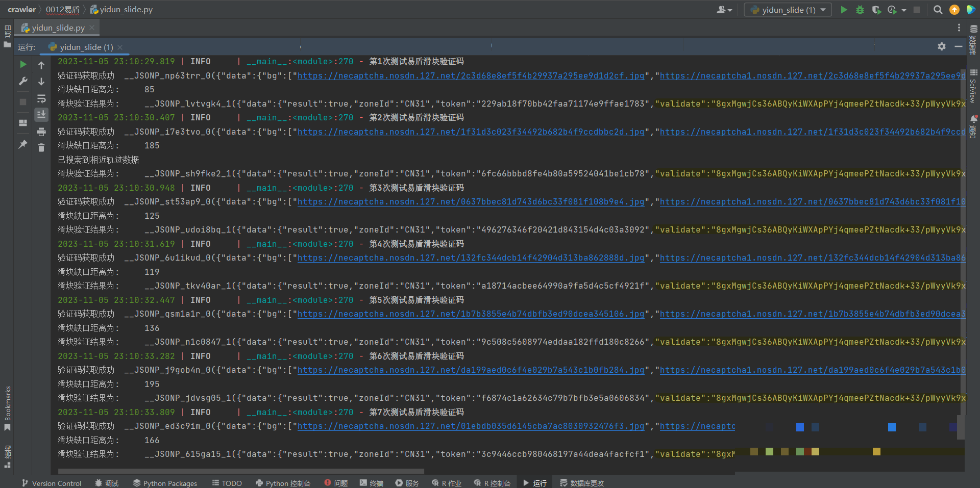
Task: Click the orange update arrow icon
Action: coord(954,10)
